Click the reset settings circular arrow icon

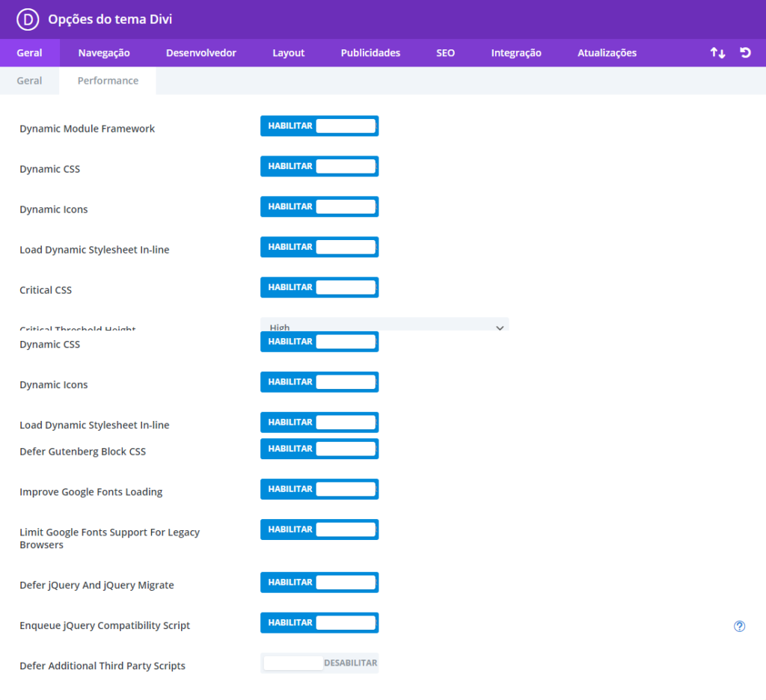click(x=745, y=53)
